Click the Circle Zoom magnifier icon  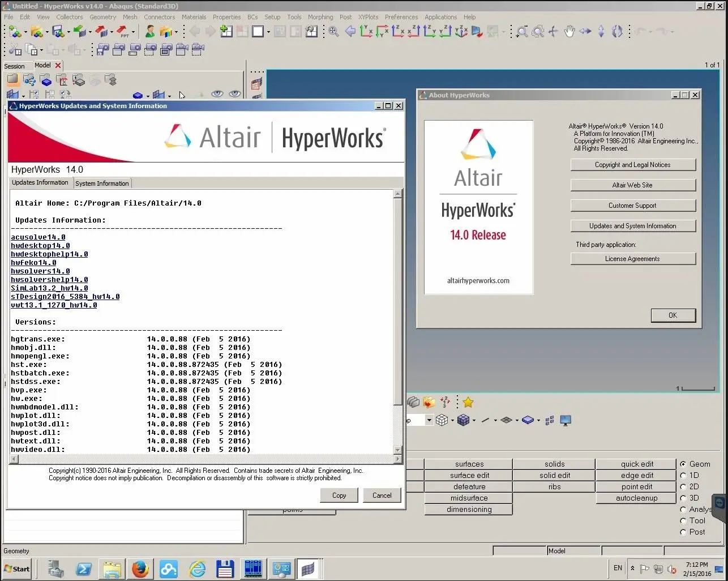point(538,32)
